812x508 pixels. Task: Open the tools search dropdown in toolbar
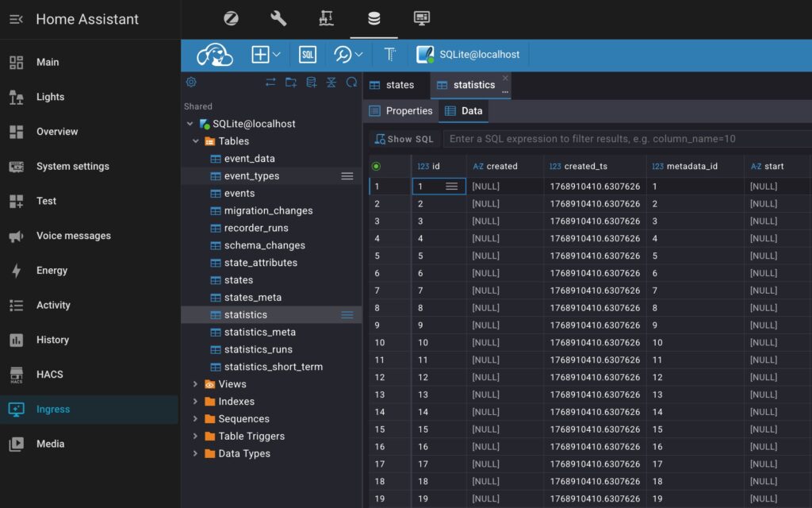click(x=348, y=55)
